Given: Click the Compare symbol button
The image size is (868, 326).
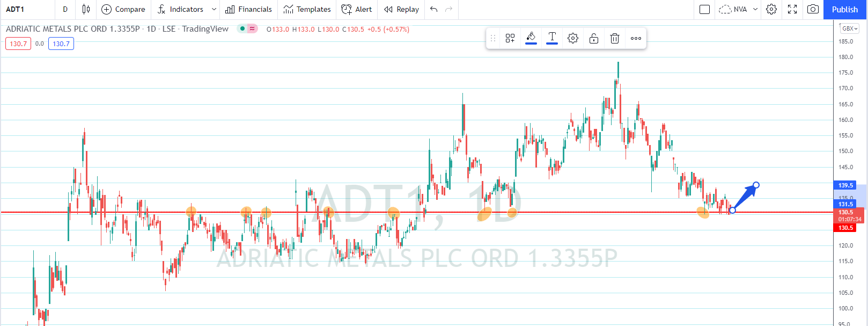Looking at the screenshot, I should tap(123, 9).
